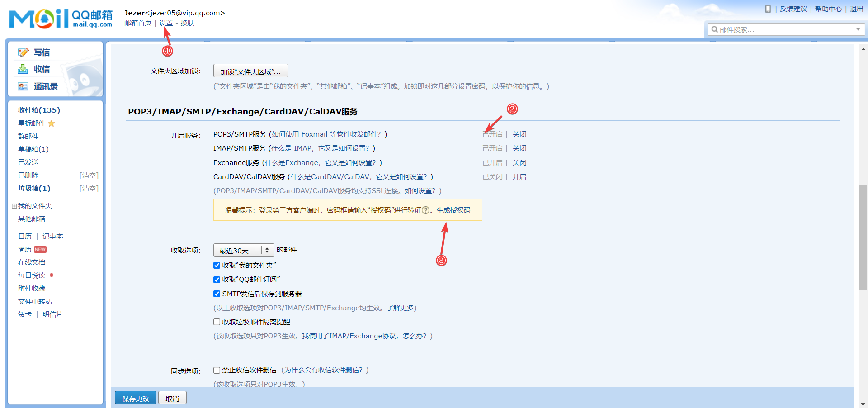The width and height of the screenshot is (868, 408).
Task: Go to 邮箱首页 home page
Action: tap(138, 23)
